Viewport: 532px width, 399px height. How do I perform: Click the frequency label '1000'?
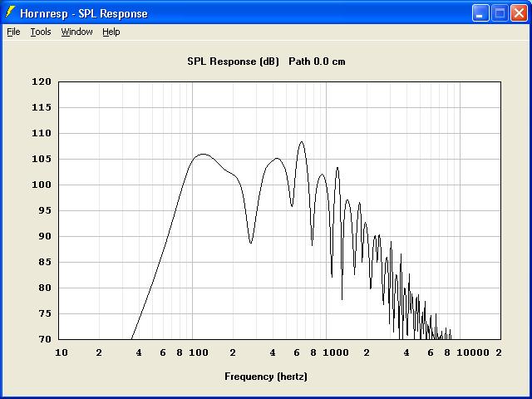pos(336,352)
